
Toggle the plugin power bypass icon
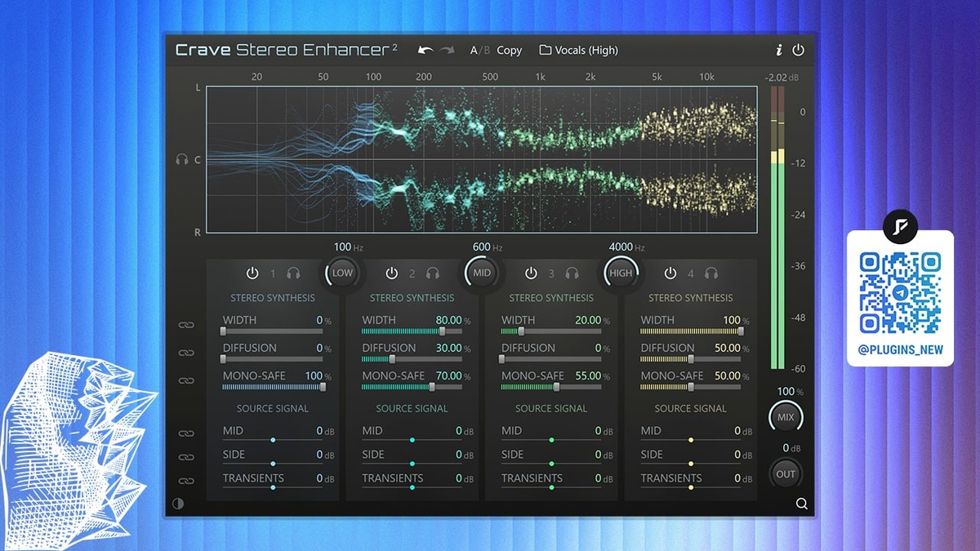pos(798,50)
